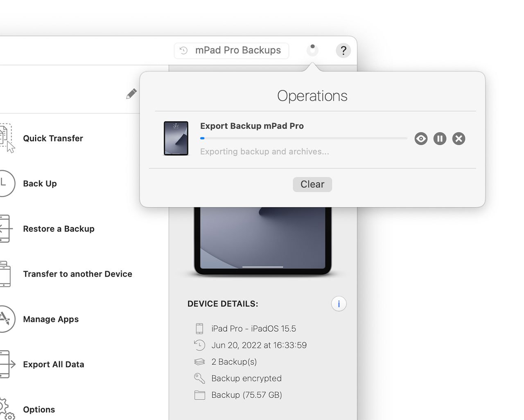The width and height of the screenshot is (524, 420).
Task: Click the Backup encrypted text
Action: (246, 378)
